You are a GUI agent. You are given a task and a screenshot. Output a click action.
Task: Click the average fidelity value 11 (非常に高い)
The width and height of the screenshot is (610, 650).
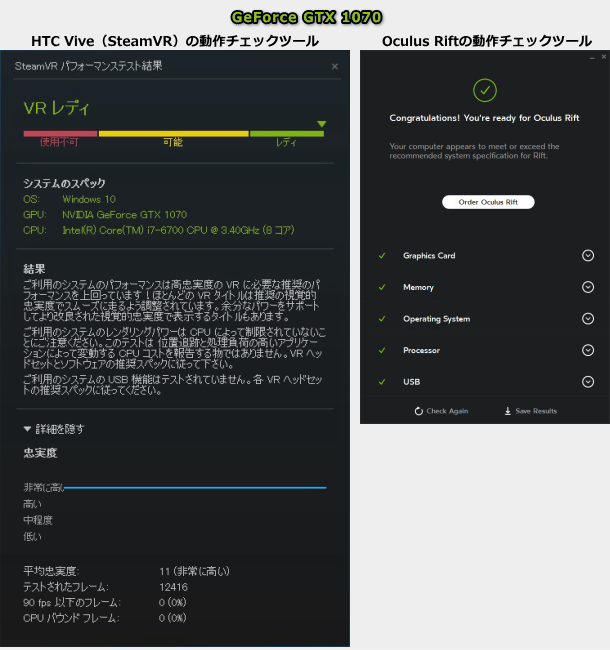click(x=194, y=571)
